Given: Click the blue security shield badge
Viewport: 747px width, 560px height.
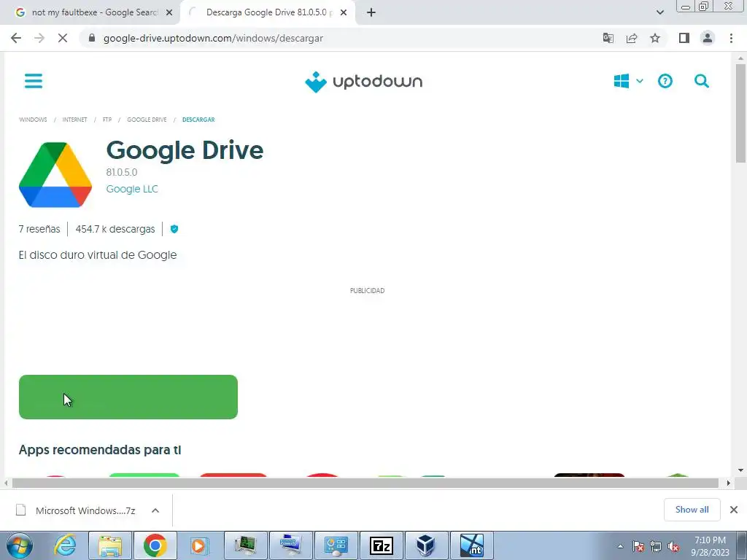Looking at the screenshot, I should 174,229.
